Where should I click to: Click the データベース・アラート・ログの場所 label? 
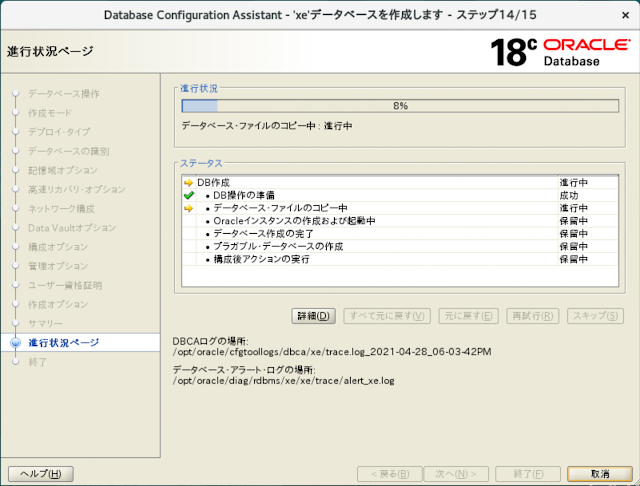pos(244,370)
